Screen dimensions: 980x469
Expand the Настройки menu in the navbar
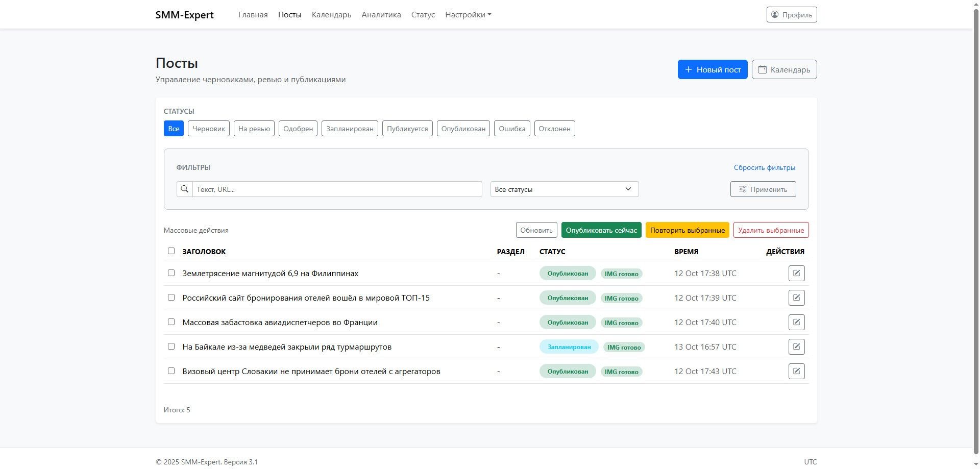coord(468,15)
